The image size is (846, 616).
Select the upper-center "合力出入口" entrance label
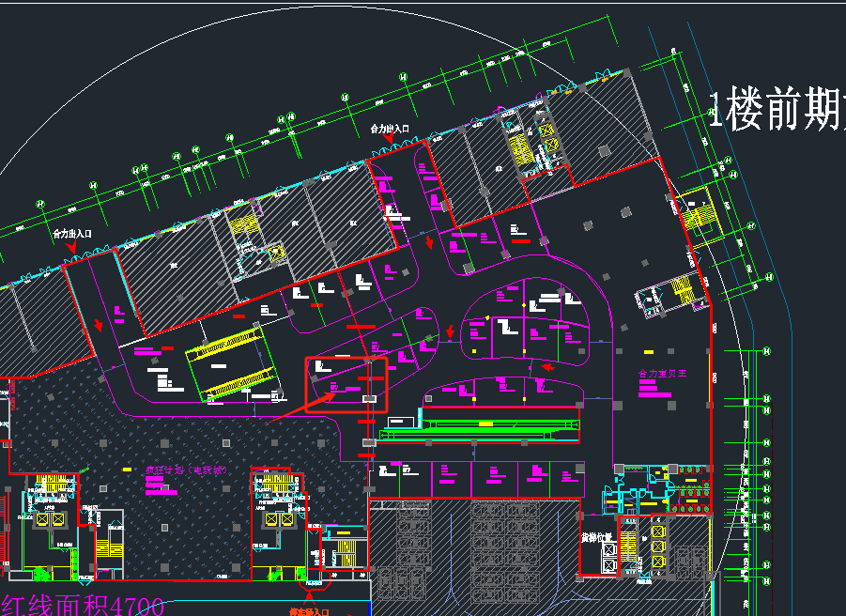tap(391, 128)
